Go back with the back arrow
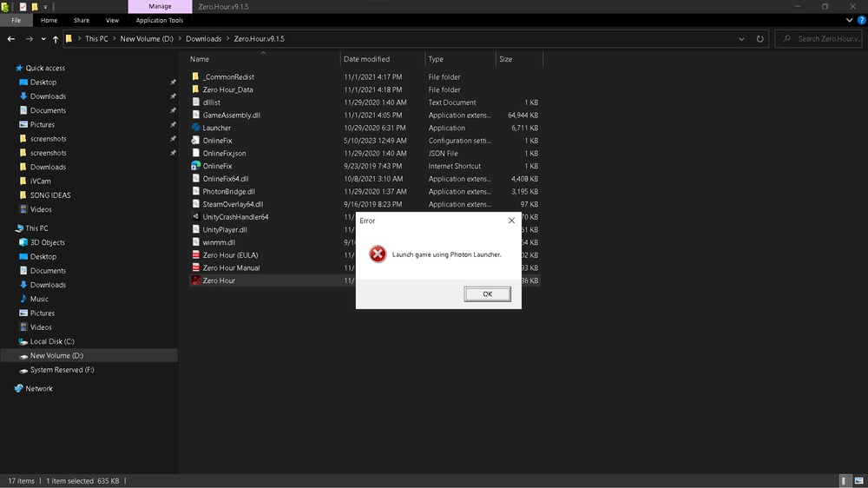Viewport: 868px width, 488px height. pyautogui.click(x=11, y=39)
